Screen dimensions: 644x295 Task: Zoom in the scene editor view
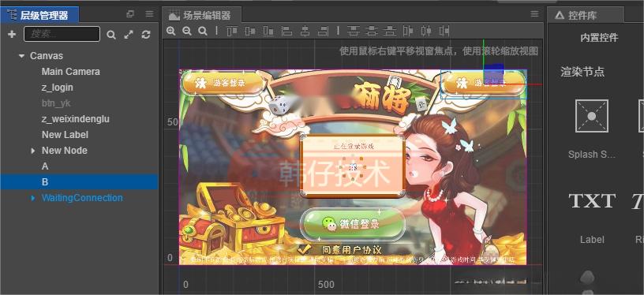170,32
